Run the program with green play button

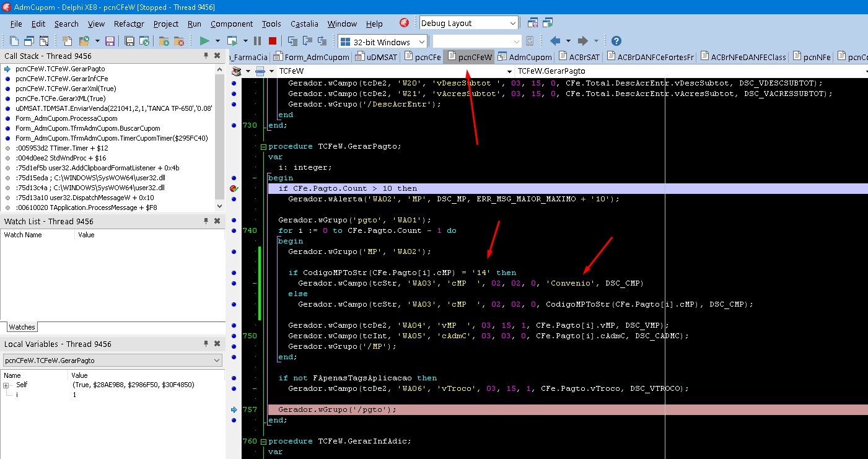coord(204,41)
